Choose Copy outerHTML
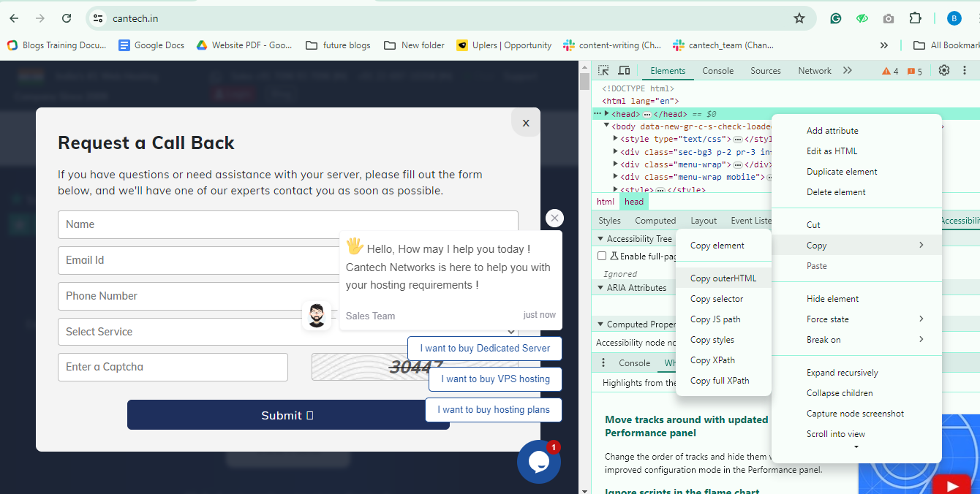 pyautogui.click(x=723, y=278)
